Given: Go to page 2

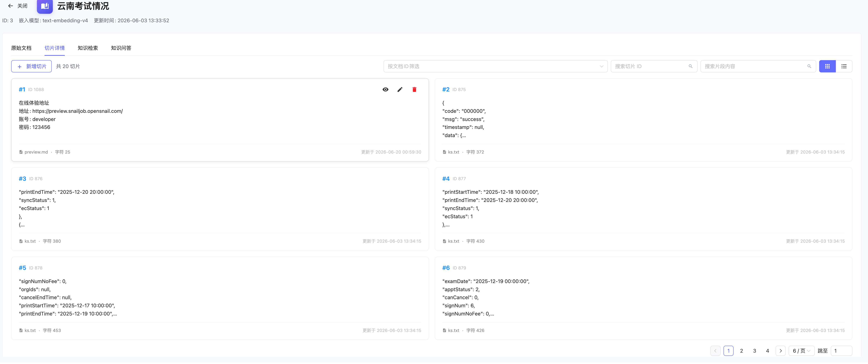Looking at the screenshot, I should click(741, 351).
